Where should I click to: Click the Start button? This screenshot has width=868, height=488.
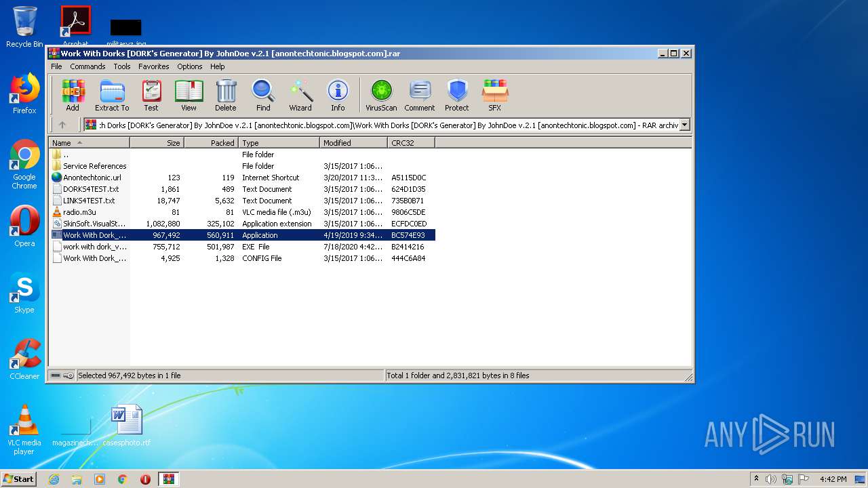click(x=19, y=479)
